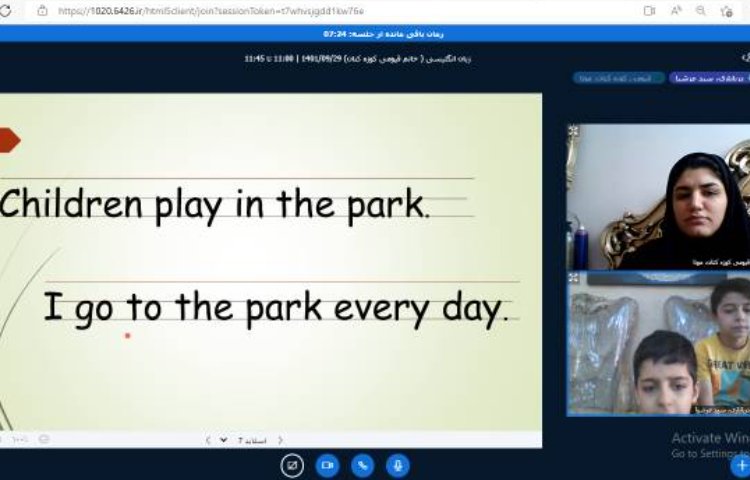
Task: Click the phone audio call button
Action: coord(362,465)
